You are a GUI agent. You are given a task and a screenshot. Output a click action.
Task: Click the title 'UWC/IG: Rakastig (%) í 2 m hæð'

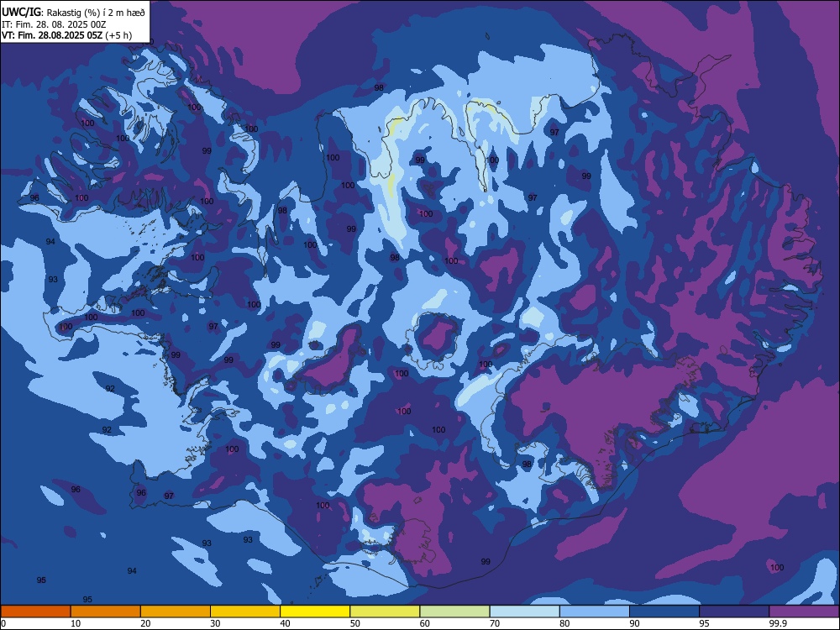pyautogui.click(x=73, y=12)
